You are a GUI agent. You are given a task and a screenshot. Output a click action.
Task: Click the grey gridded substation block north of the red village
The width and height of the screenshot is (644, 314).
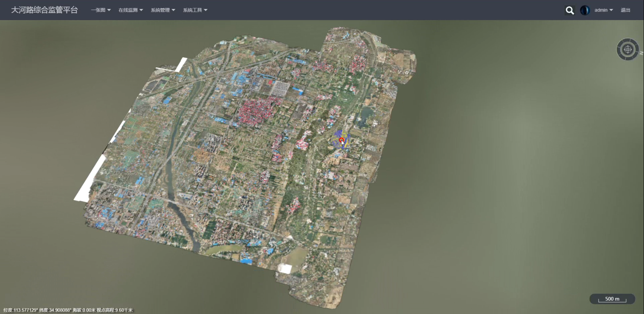pyautogui.click(x=282, y=89)
